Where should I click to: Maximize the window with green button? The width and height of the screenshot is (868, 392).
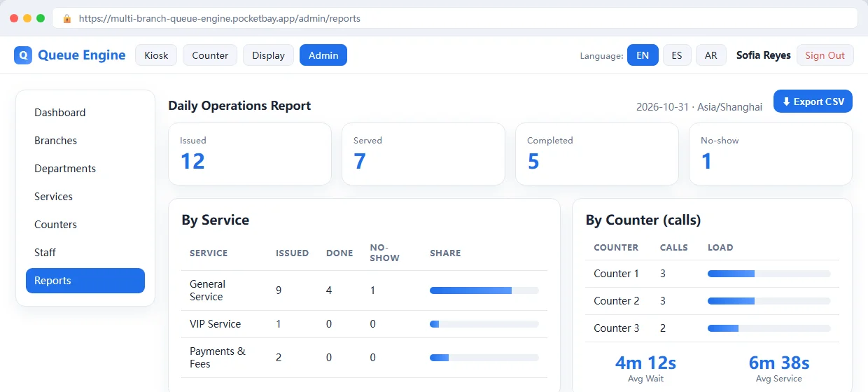click(x=41, y=18)
